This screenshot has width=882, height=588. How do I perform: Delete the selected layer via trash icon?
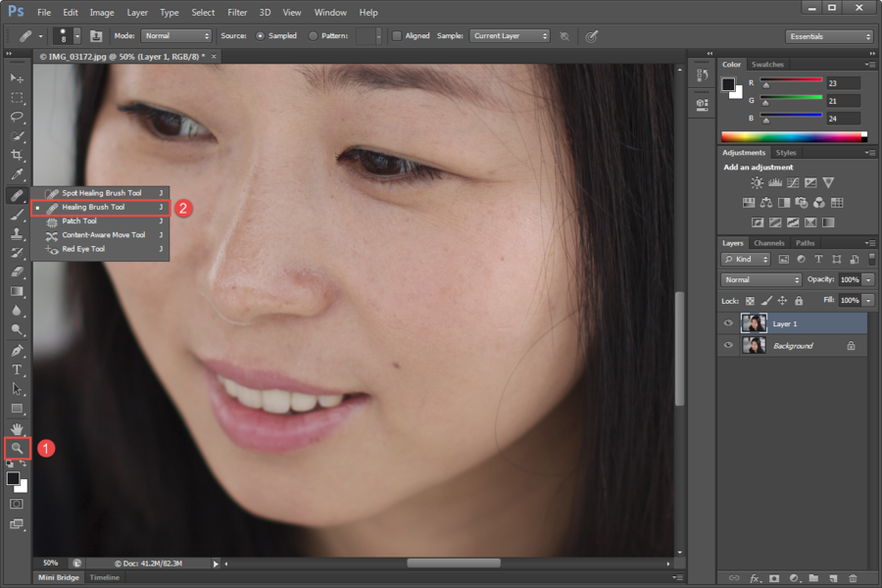pyautogui.click(x=853, y=578)
